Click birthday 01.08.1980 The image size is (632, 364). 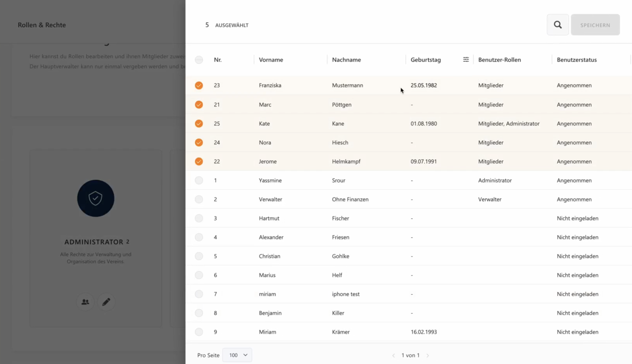click(424, 124)
